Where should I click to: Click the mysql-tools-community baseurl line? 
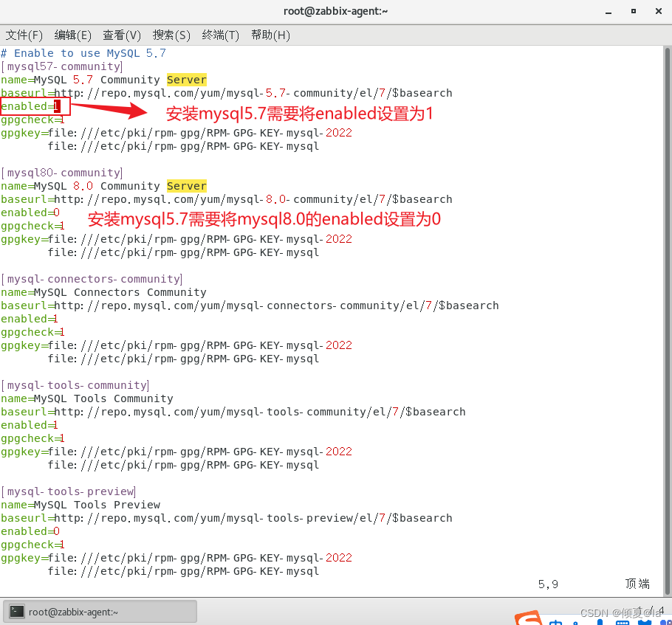click(x=233, y=412)
